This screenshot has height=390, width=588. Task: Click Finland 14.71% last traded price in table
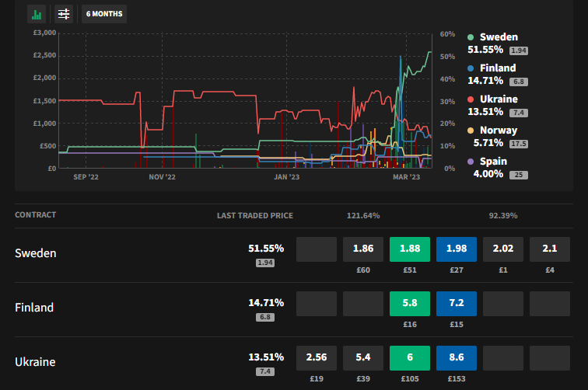coord(266,303)
